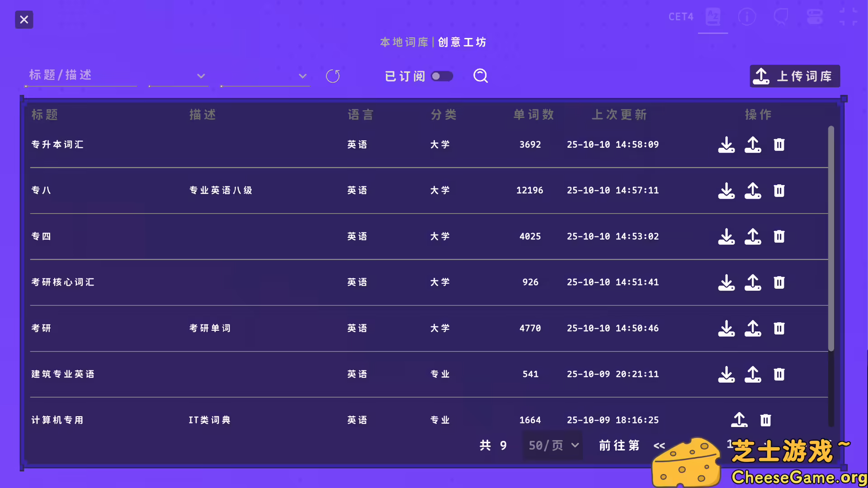Click the magnifier search icon

point(481,76)
